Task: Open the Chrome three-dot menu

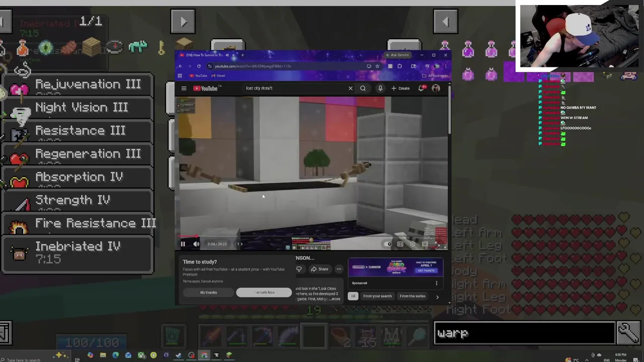Action: coord(445,66)
